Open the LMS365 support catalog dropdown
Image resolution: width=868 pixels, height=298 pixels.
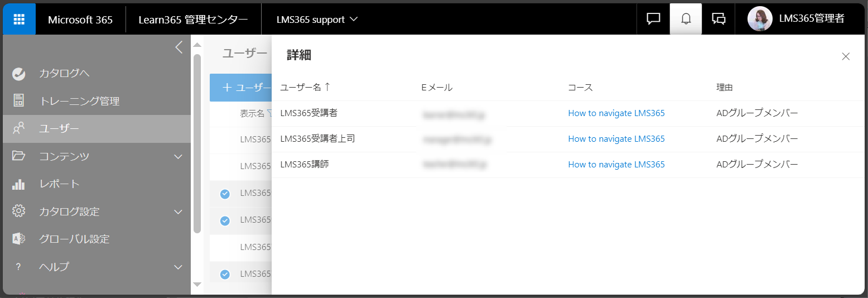[317, 20]
